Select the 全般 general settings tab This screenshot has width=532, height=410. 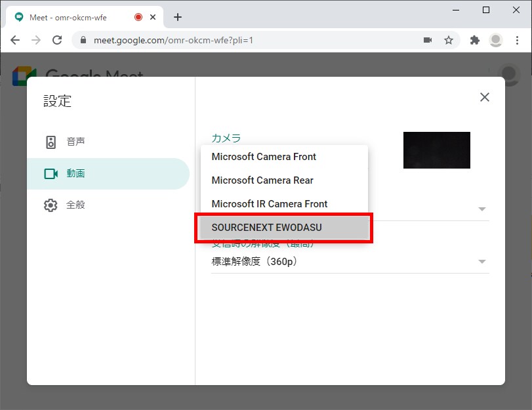point(108,205)
